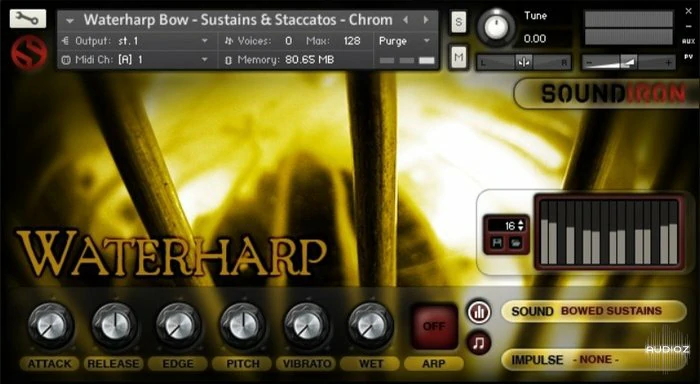This screenshot has width=700, height=384.
Task: Change the arp step count 16 stepper
Action: [521, 225]
